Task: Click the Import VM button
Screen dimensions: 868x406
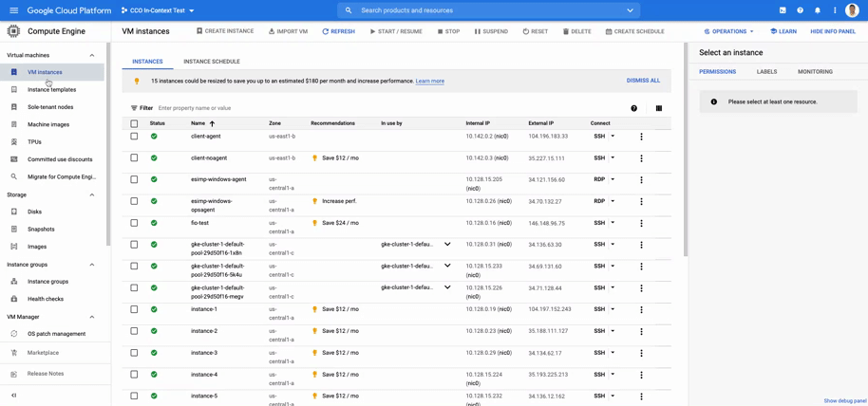Action: click(288, 31)
